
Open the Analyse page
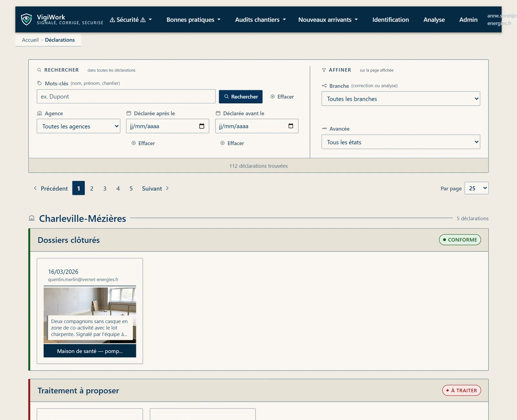434,20
